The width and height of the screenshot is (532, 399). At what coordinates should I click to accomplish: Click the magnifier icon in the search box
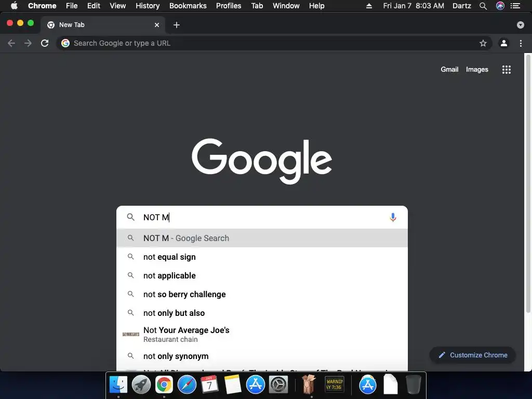coord(130,217)
